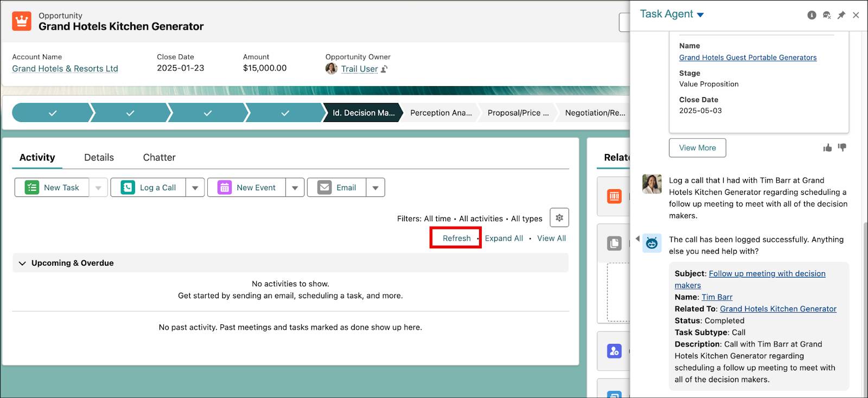Select the Perception Analysis stage
The height and width of the screenshot is (398, 868).
441,113
